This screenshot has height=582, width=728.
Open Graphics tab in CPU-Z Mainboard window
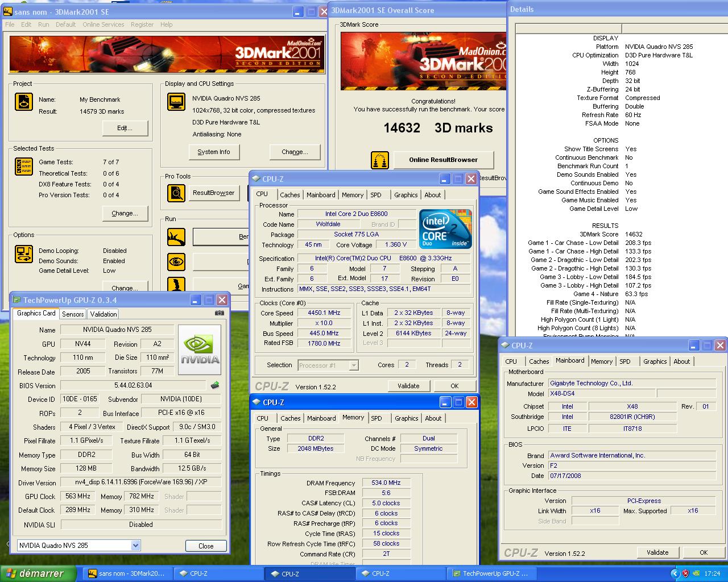coord(655,361)
